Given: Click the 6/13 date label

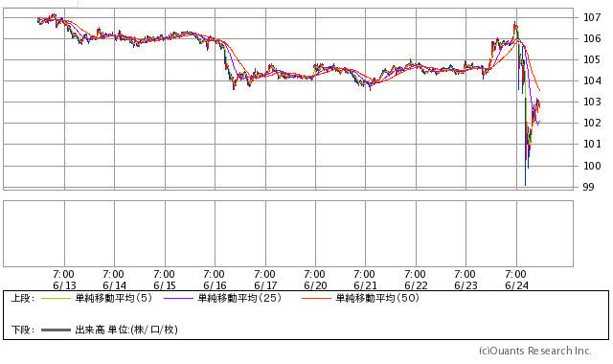Looking at the screenshot, I should (64, 285).
